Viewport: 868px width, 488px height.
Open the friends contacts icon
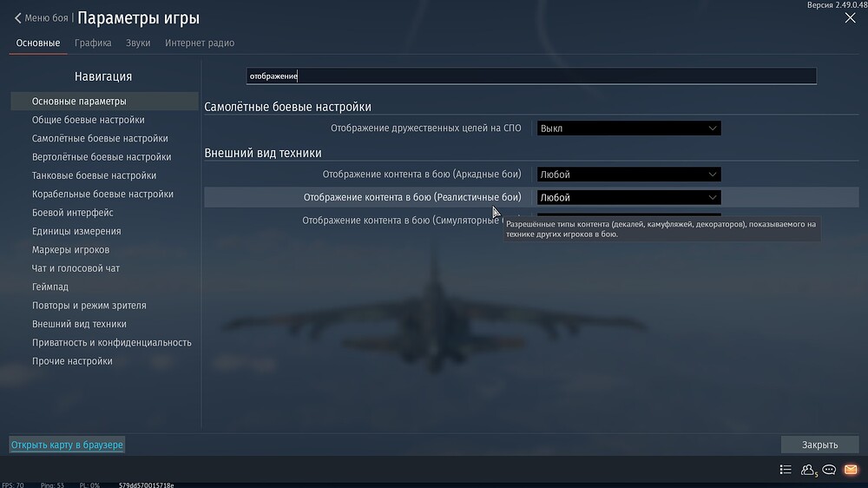point(808,470)
